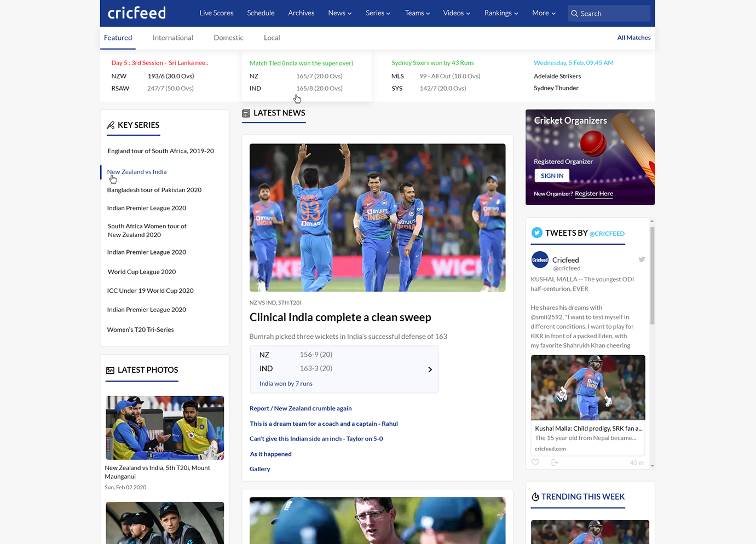756x544 pixels.
Task: Open the Mount Maunganui T20I photo thumbnail
Action: tap(165, 428)
